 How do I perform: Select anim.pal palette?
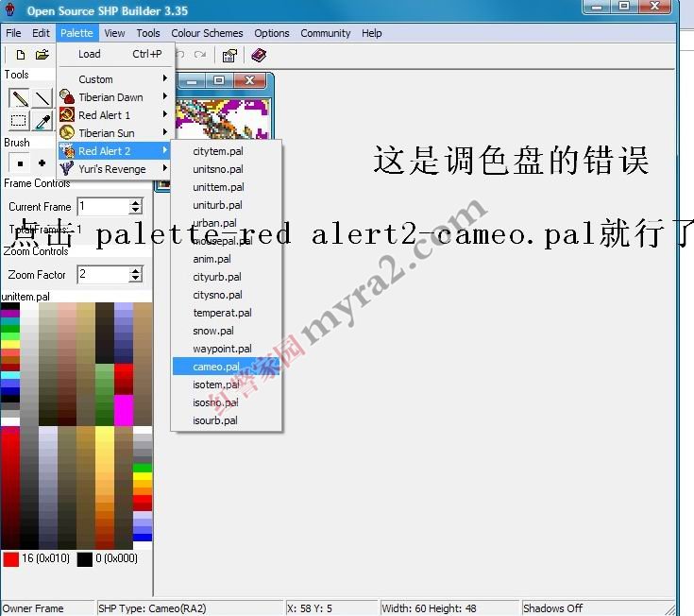coord(227,259)
